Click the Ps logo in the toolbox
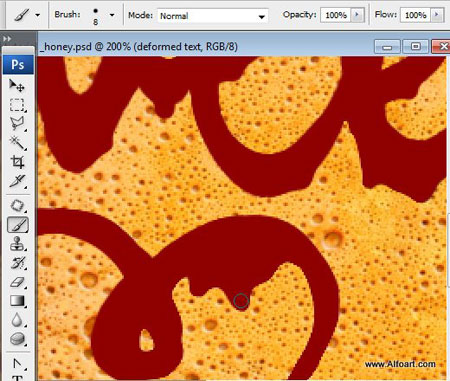This screenshot has height=381, width=450. click(18, 64)
